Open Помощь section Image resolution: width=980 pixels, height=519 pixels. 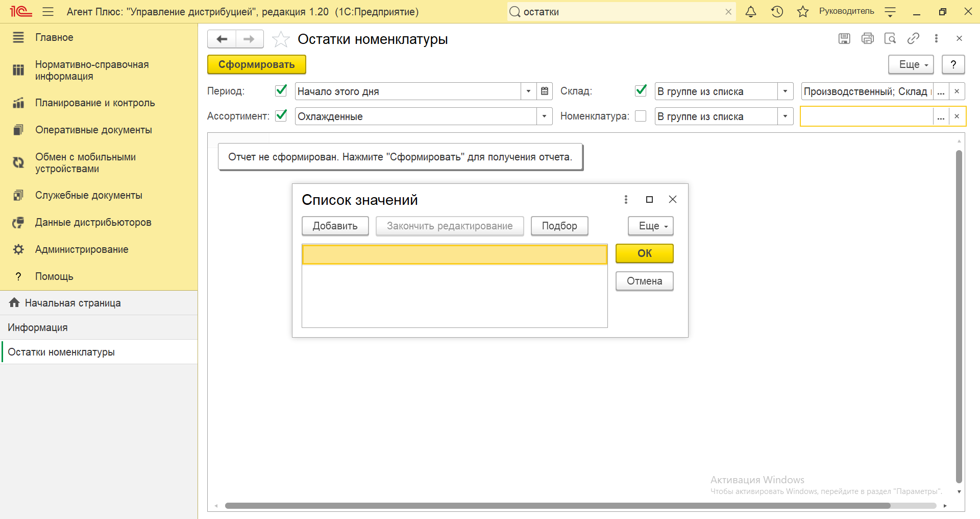pos(99,276)
